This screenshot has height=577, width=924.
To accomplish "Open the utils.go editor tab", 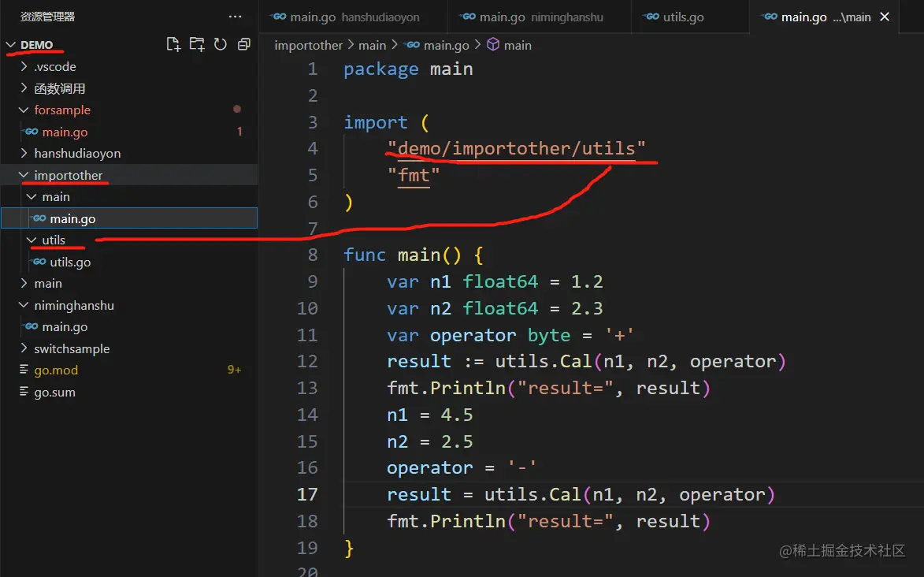I will click(x=689, y=17).
